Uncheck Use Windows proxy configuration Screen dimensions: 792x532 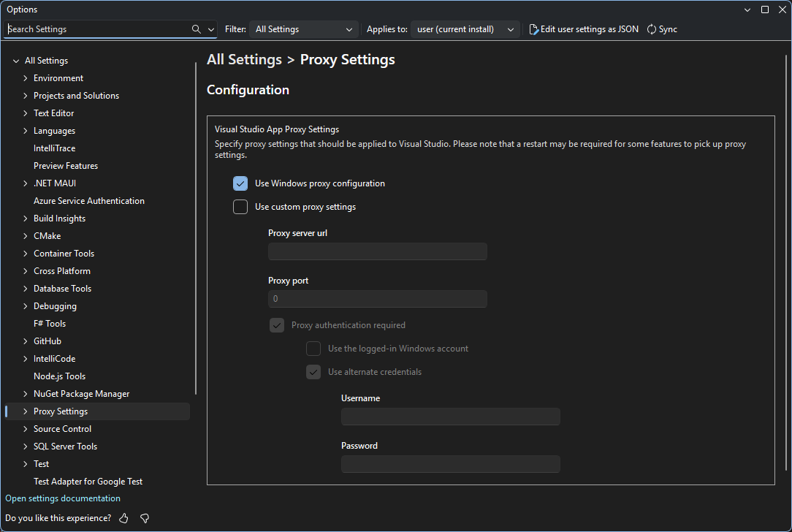[240, 183]
